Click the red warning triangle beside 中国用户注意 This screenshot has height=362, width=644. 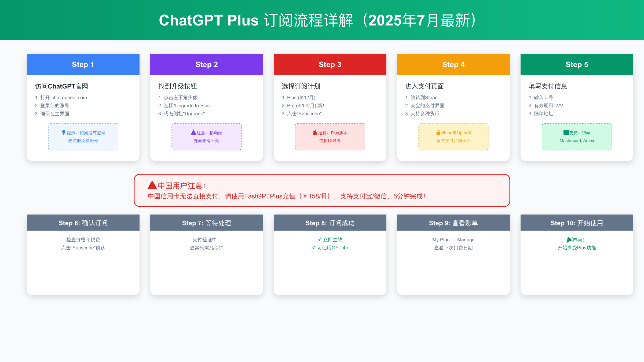152,185
